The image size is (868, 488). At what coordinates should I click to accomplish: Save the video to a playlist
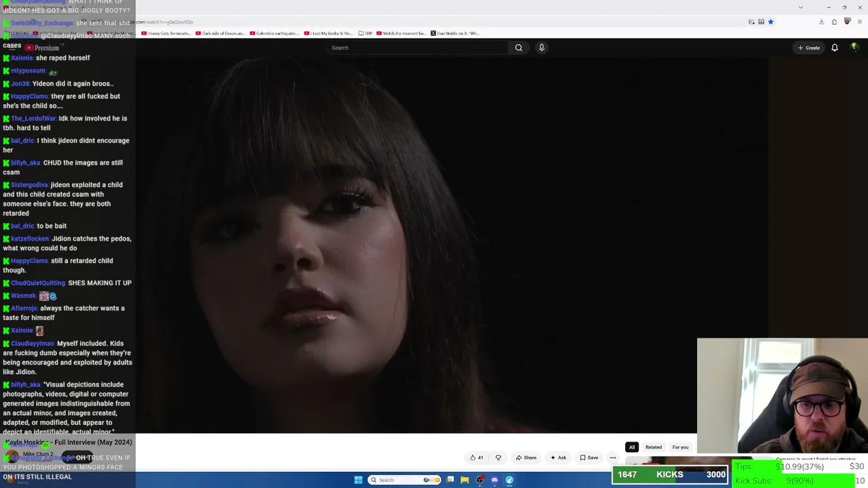[589, 457]
